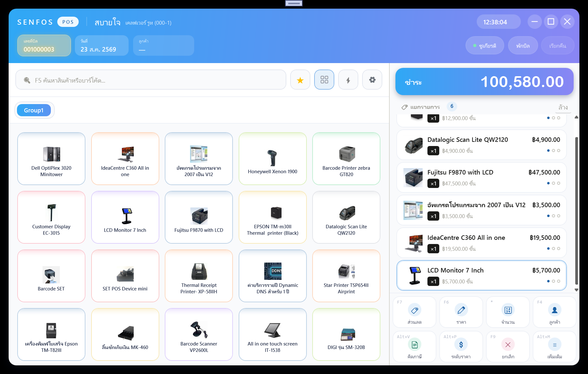588x374 pixels.
Task: Select Fujitsu F9870 with LCD bill item
Action: (x=481, y=177)
